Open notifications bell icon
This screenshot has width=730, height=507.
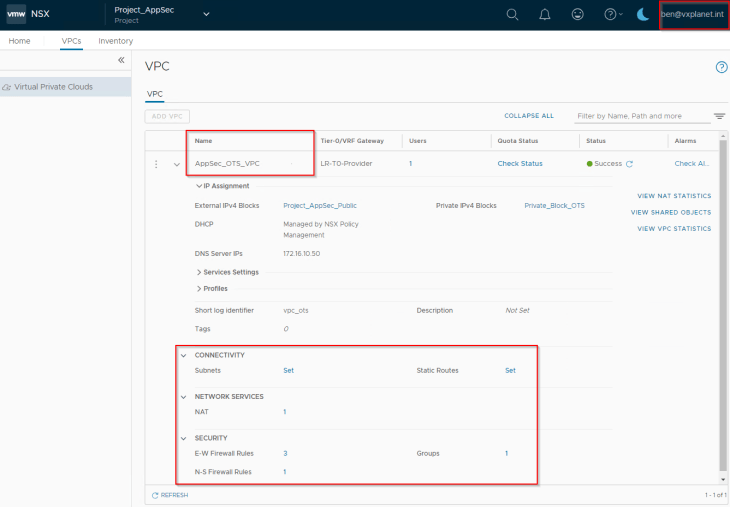click(x=545, y=14)
